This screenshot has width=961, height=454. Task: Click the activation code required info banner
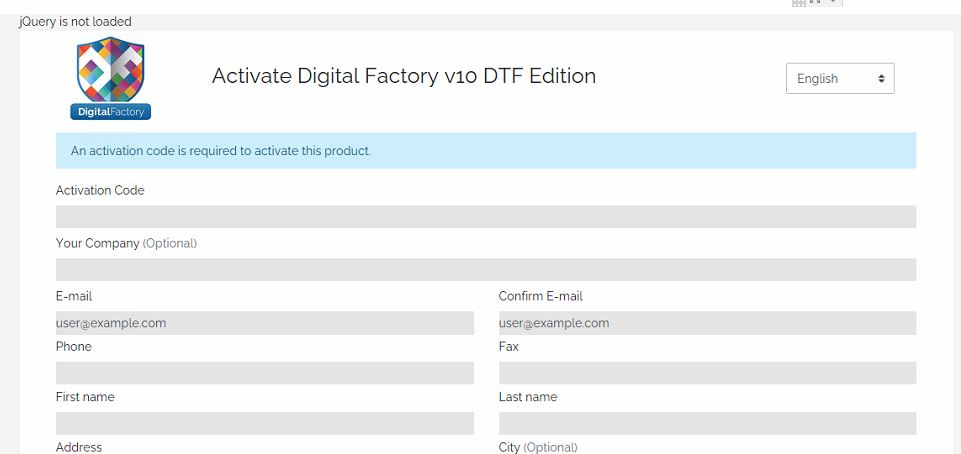[x=486, y=151]
